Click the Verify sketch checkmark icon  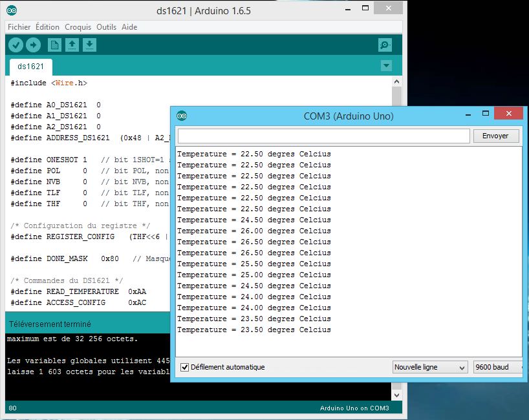(16, 45)
